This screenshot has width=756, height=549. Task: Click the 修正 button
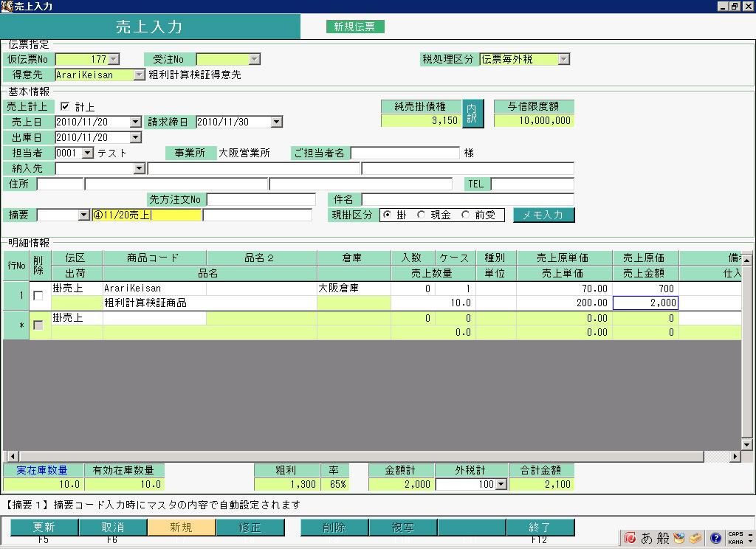(x=250, y=528)
